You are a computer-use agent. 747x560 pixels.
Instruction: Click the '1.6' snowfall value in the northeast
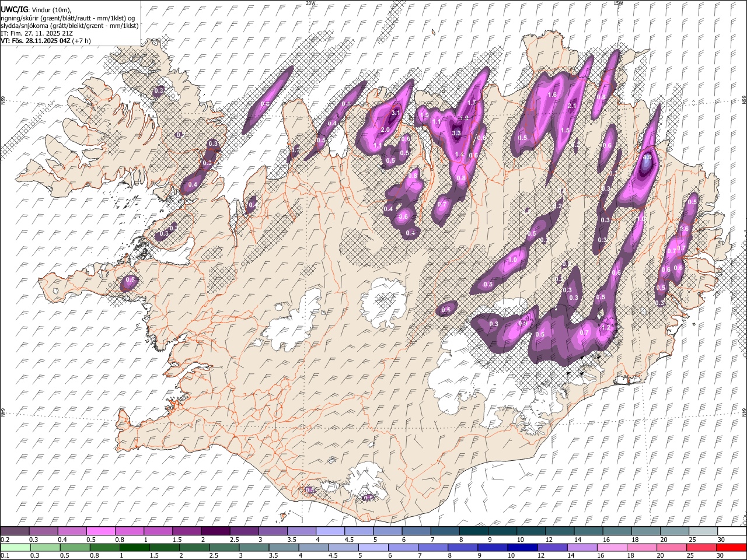(x=552, y=94)
